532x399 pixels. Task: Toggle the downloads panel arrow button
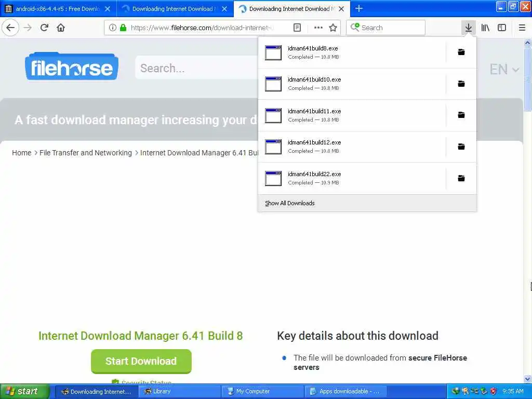point(468,28)
